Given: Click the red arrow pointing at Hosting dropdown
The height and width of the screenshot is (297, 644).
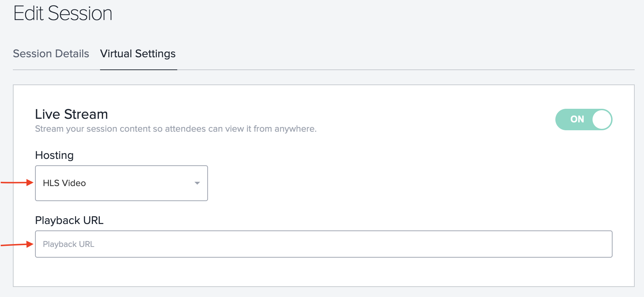Looking at the screenshot, I should [x=17, y=182].
